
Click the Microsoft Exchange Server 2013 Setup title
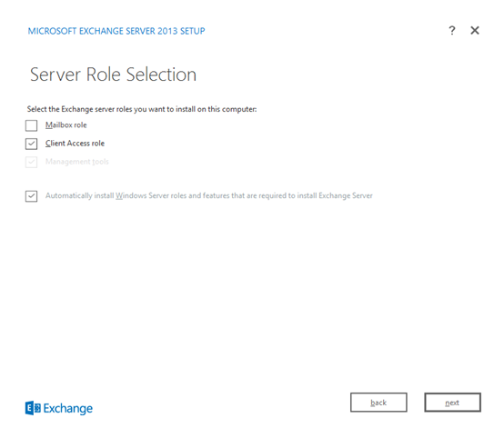(116, 31)
